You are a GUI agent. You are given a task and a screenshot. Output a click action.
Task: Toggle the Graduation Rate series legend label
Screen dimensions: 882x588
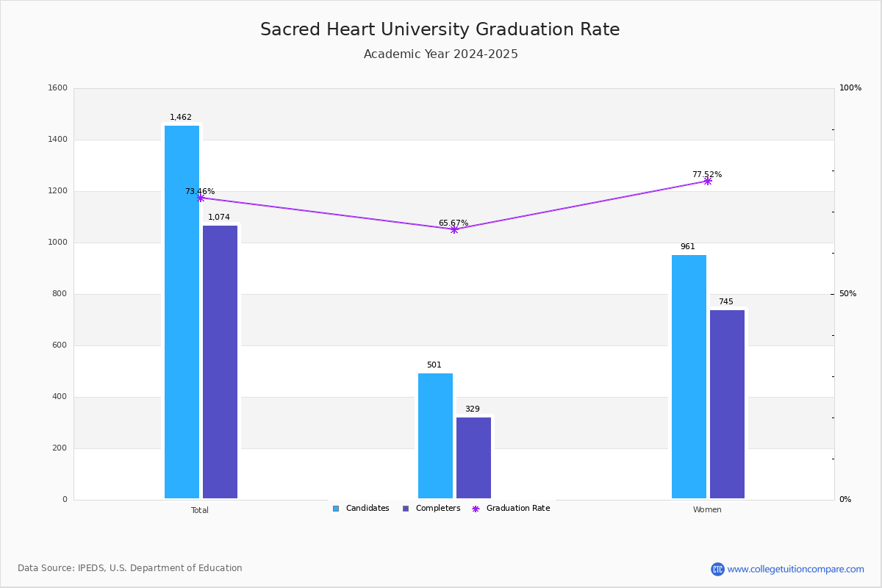518,509
